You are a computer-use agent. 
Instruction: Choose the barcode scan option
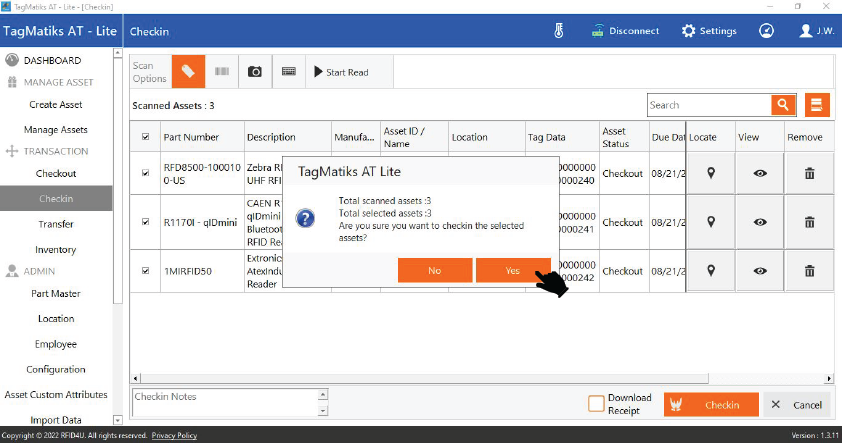(x=221, y=72)
